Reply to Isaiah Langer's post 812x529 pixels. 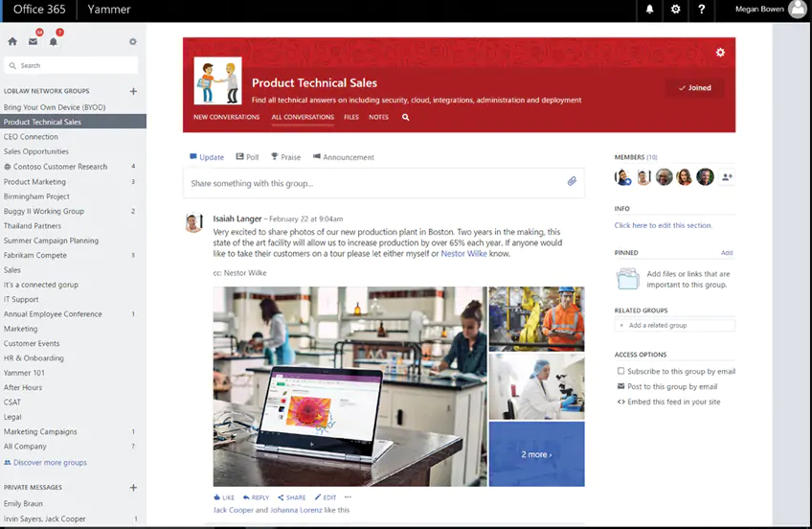click(256, 497)
